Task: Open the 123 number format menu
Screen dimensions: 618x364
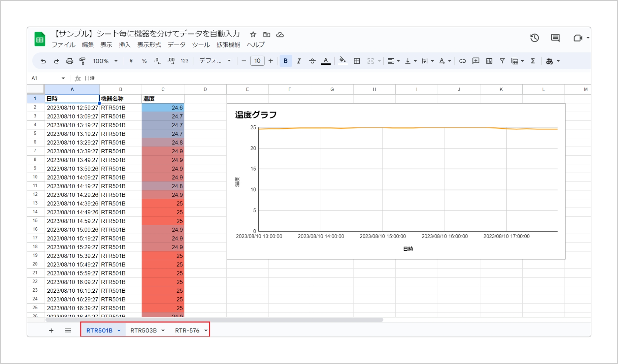Action: coord(184,61)
